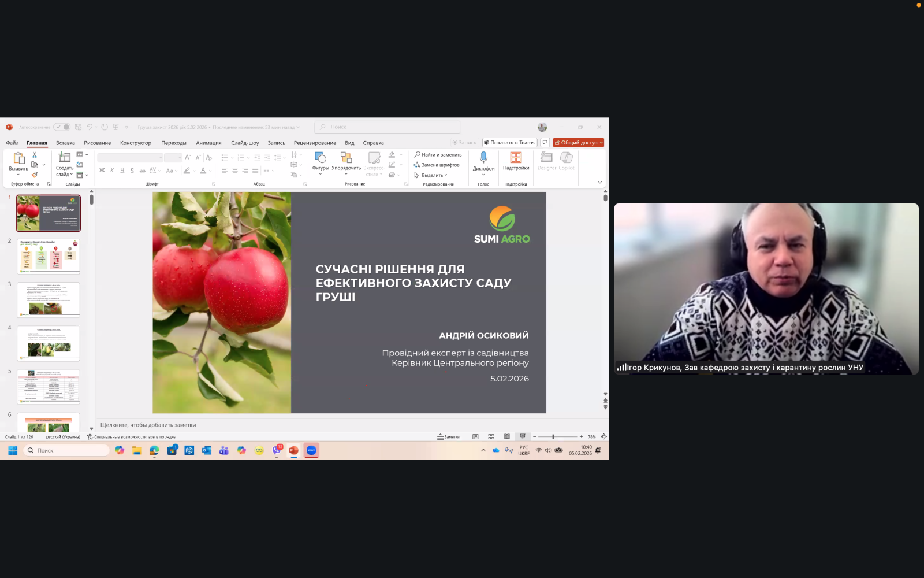Open the Вставка ribbon tab
924x578 pixels.
(65, 143)
